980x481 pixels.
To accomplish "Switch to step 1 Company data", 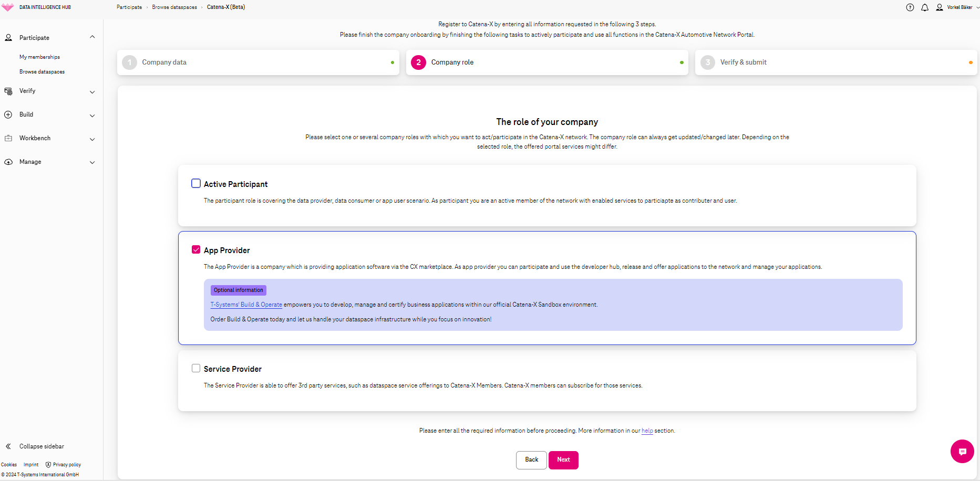I will 258,62.
